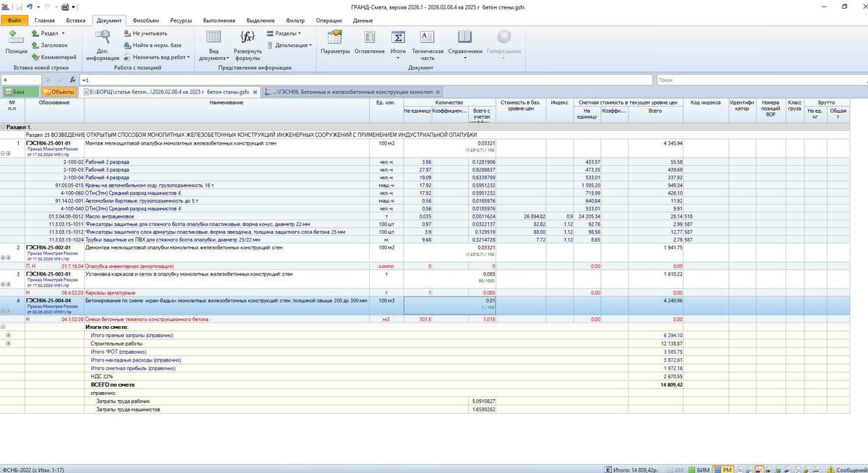Click the Поиск search field

[x=761, y=80]
